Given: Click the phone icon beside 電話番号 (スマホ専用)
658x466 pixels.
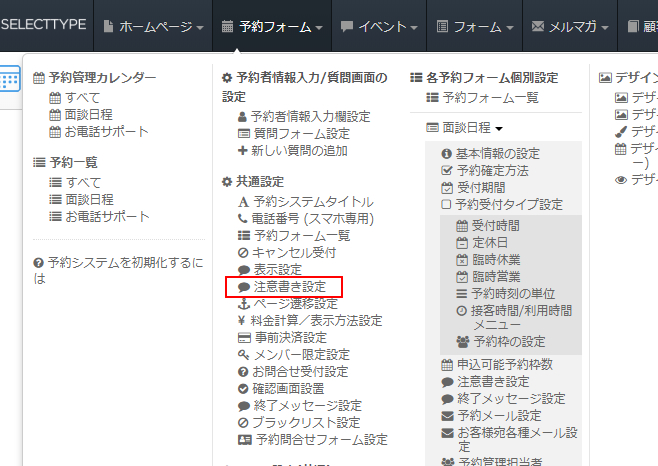Looking at the screenshot, I should click(243, 218).
